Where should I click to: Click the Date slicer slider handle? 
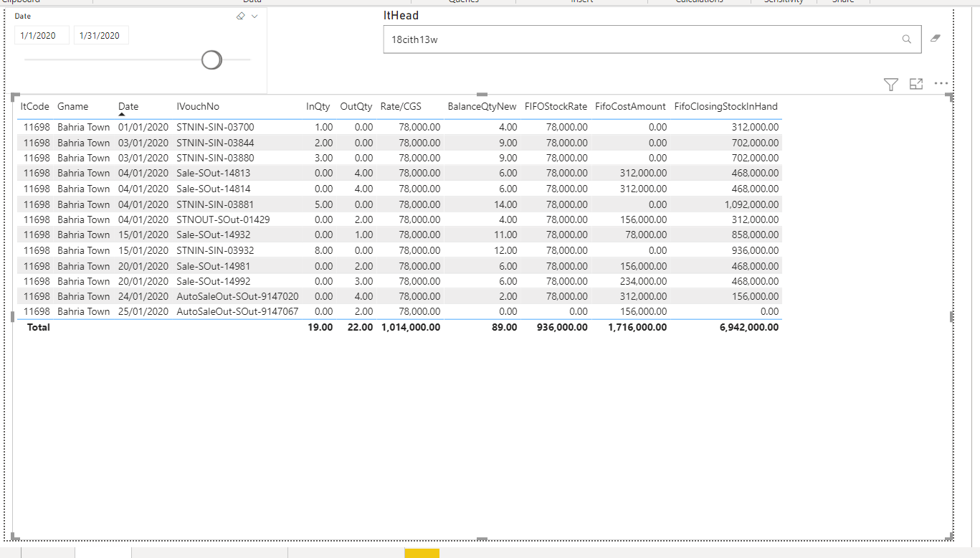click(211, 60)
